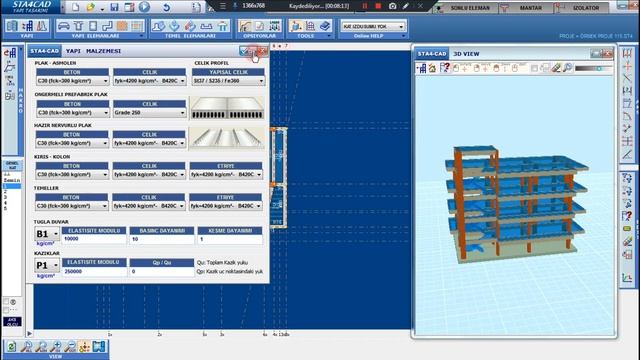Switch to the Sonlu Eleman tab

tap(466, 7)
